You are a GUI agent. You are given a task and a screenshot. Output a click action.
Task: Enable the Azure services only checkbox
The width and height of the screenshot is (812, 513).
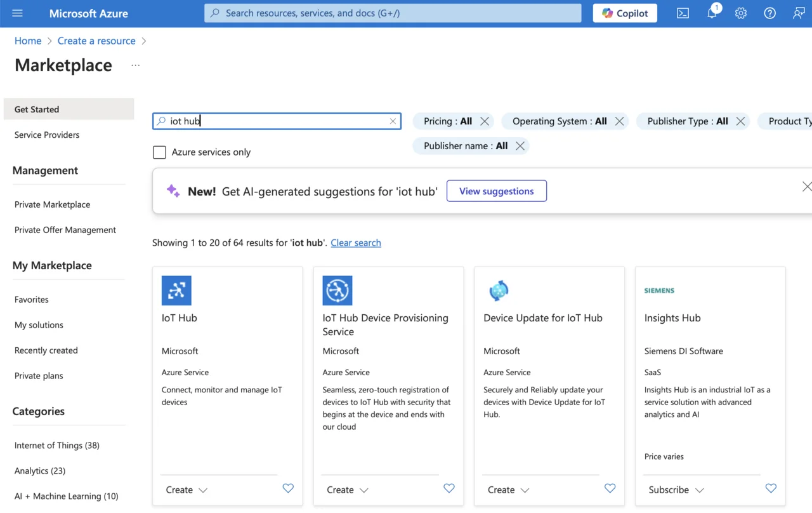coord(160,152)
